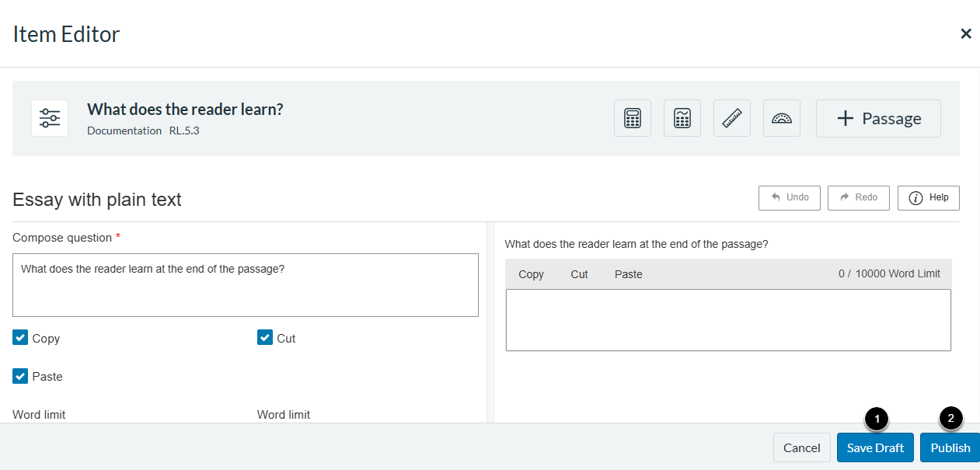The height and width of the screenshot is (470, 980).
Task: Uncheck the Cut checkbox
Action: pos(265,338)
